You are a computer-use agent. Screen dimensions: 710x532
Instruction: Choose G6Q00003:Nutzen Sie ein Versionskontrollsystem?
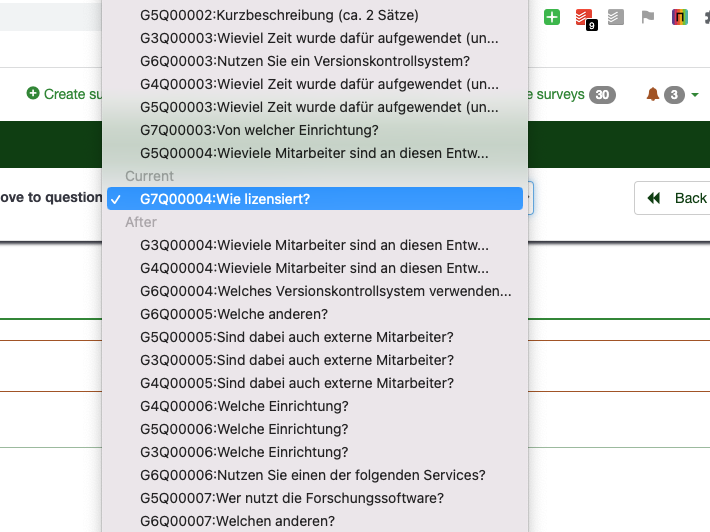pos(315,61)
